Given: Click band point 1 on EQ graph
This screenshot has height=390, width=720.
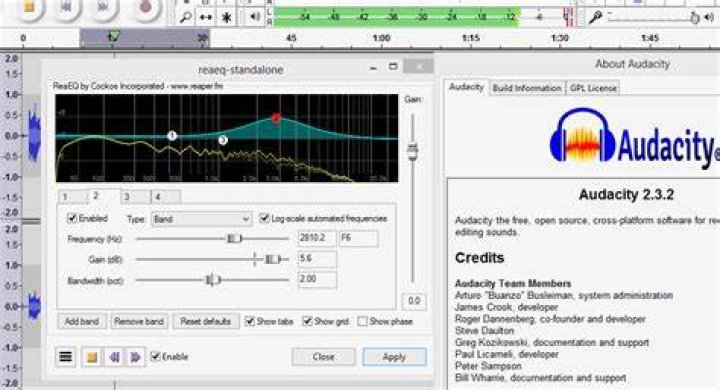Looking at the screenshot, I should pyautogui.click(x=172, y=136).
